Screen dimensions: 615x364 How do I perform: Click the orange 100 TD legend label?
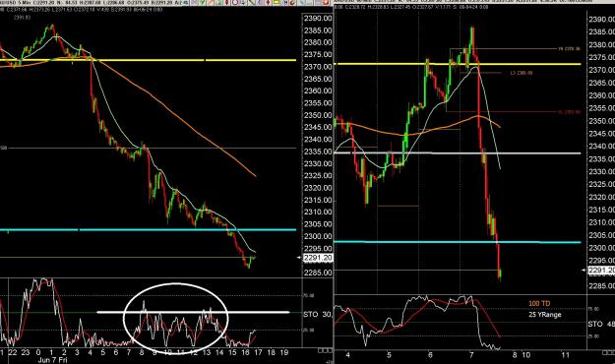click(539, 303)
